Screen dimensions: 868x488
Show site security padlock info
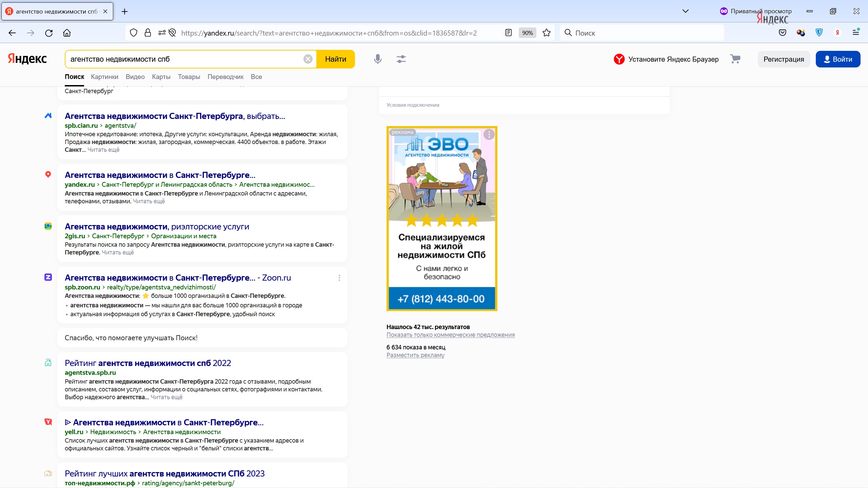pos(148,33)
